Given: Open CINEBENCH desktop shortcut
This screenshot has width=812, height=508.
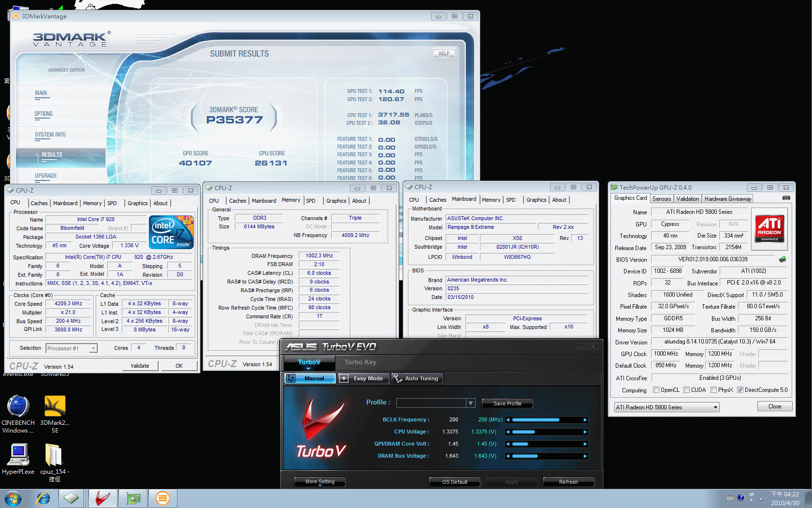Looking at the screenshot, I should (x=18, y=414).
